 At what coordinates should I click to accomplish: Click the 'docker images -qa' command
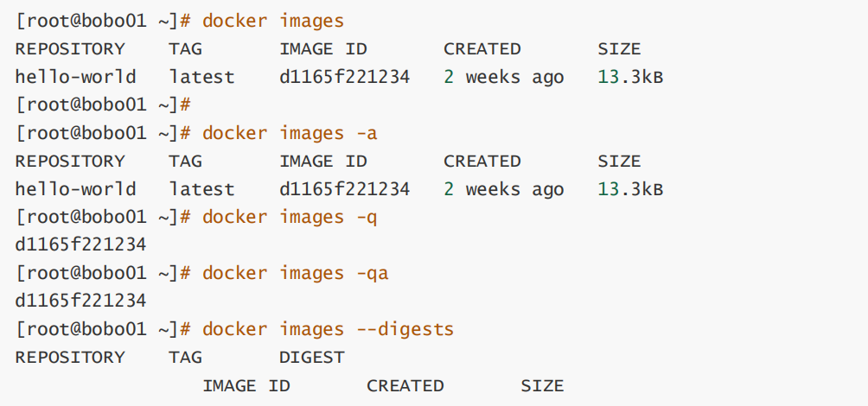[295, 273]
